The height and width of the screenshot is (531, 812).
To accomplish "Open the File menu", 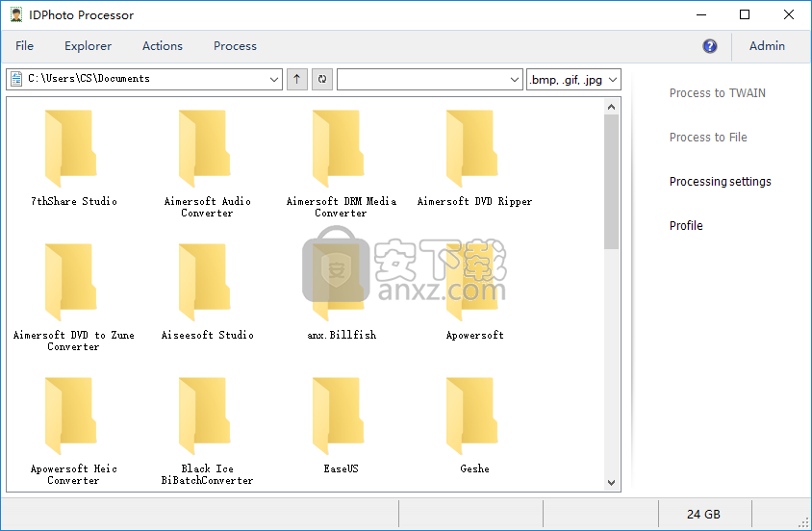I will [24, 46].
